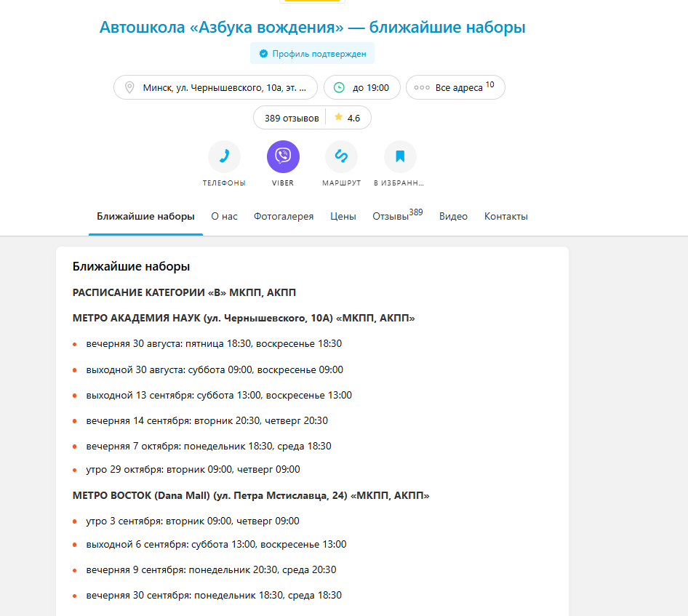The width and height of the screenshot is (688, 616).
Task: Select row вечерняя 9 сентября: понедельник 20:30
Action: coord(211,570)
